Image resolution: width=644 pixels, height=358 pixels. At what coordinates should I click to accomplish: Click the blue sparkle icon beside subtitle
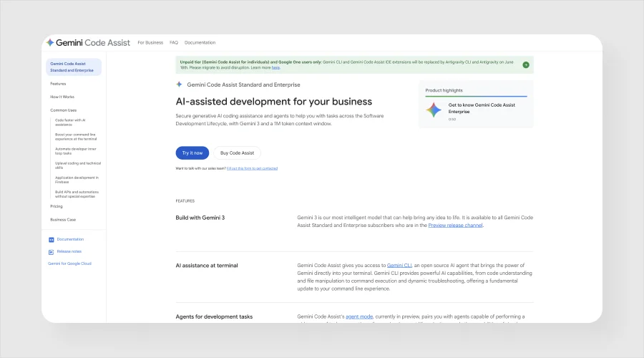point(179,84)
